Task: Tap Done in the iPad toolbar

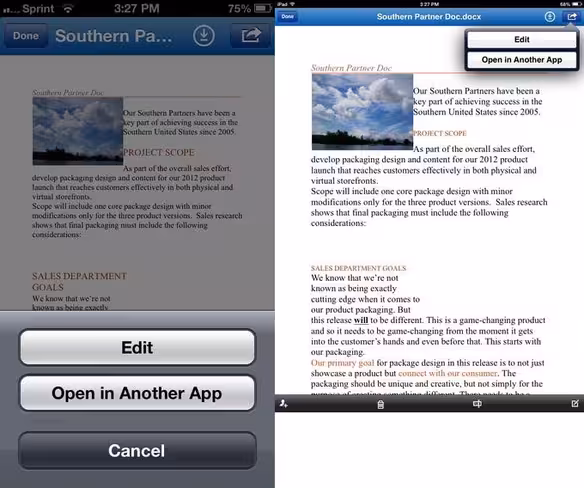Action: [x=288, y=17]
